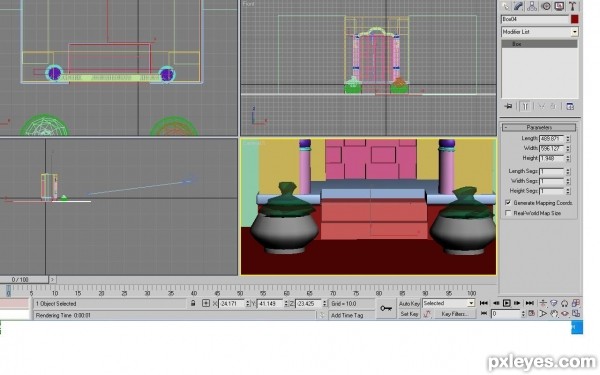600x375 pixels.
Task: Enable Real-World Map Size checkbox
Action: pos(508,213)
